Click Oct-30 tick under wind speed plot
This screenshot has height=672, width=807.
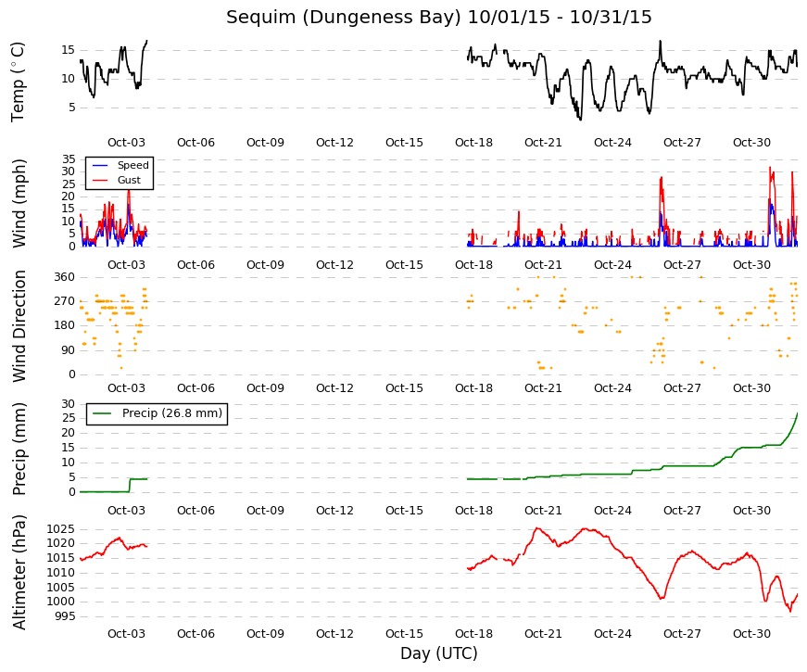click(x=751, y=265)
